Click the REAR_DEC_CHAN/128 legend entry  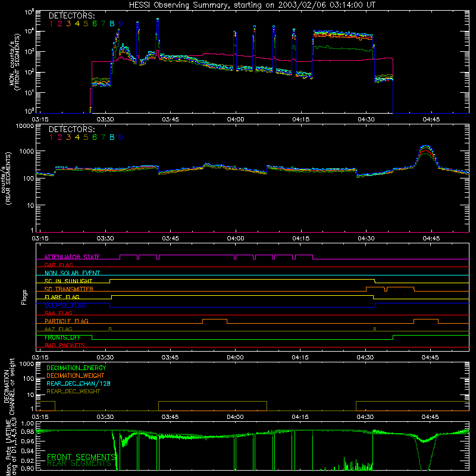[x=79, y=383]
